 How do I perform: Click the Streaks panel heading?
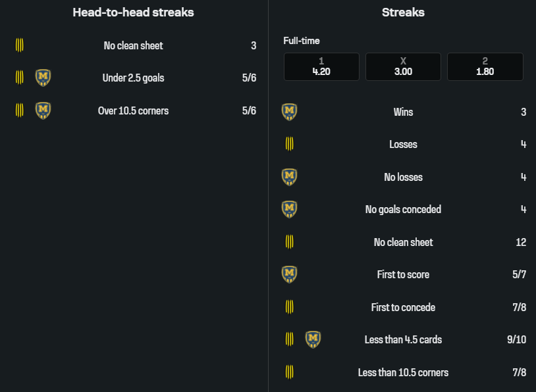click(403, 12)
